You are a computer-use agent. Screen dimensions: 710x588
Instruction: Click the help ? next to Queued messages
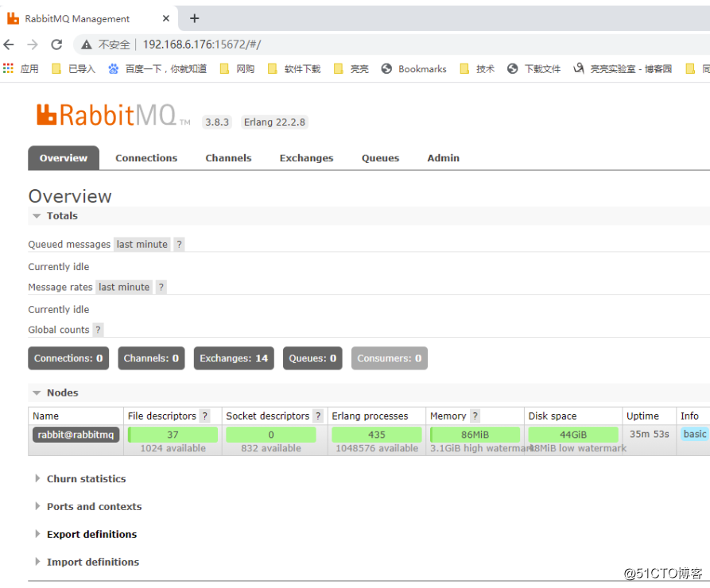(180, 245)
